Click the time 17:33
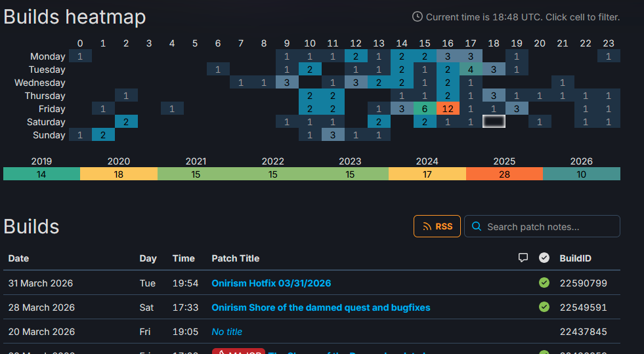Viewport: 644px width, 354px height. tap(185, 307)
